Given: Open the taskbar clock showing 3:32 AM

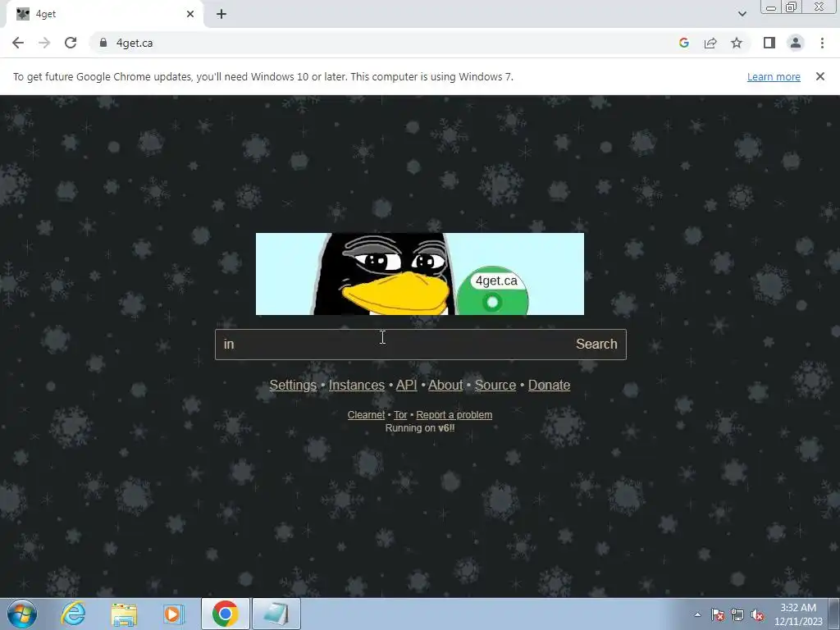Looking at the screenshot, I should click(798, 614).
